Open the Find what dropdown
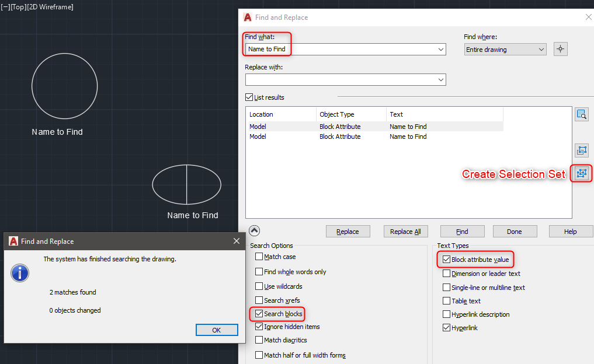 (442, 49)
